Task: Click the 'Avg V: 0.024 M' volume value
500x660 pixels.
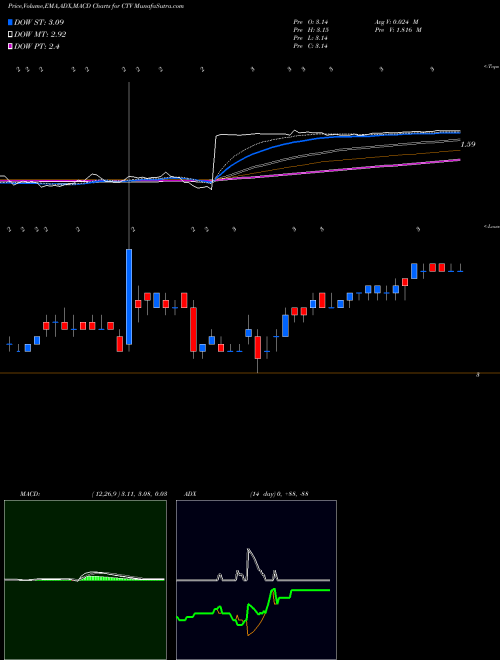Action: (x=396, y=21)
